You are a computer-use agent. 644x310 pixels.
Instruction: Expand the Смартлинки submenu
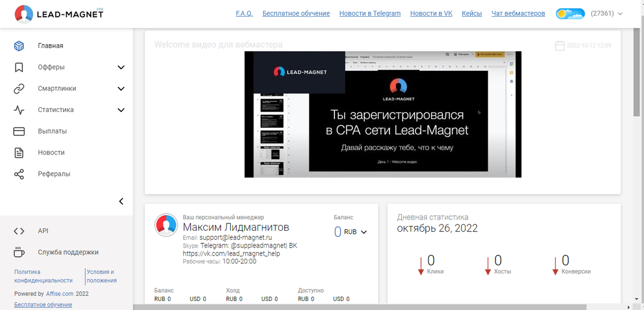tap(120, 88)
